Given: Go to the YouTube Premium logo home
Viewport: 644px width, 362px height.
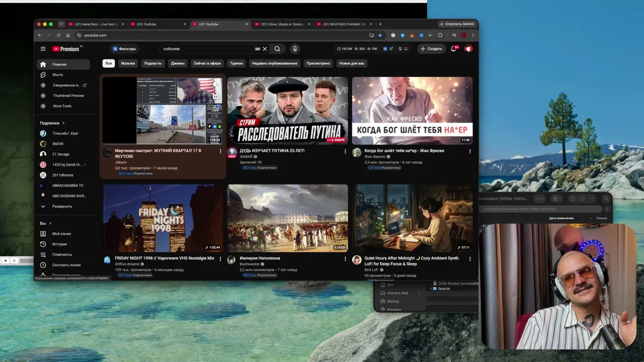Looking at the screenshot, I should click(66, 49).
